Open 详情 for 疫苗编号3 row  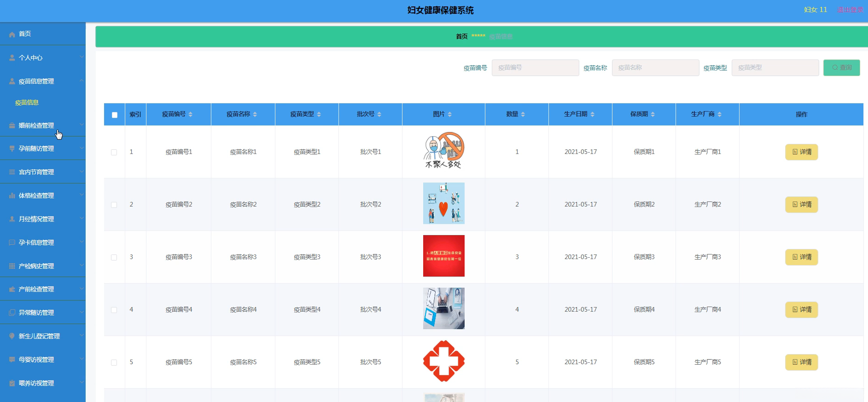pyautogui.click(x=801, y=257)
